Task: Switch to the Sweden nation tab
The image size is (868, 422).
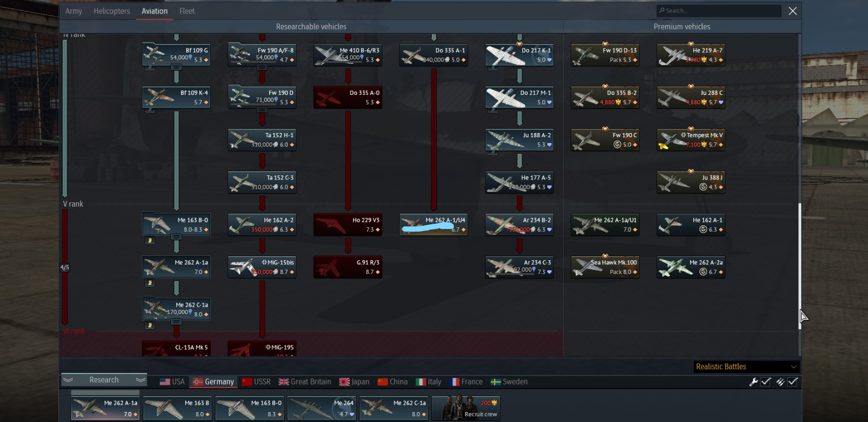Action: pos(509,382)
